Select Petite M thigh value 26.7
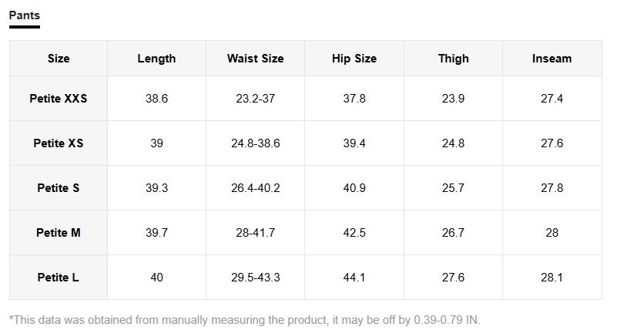 coord(453,233)
